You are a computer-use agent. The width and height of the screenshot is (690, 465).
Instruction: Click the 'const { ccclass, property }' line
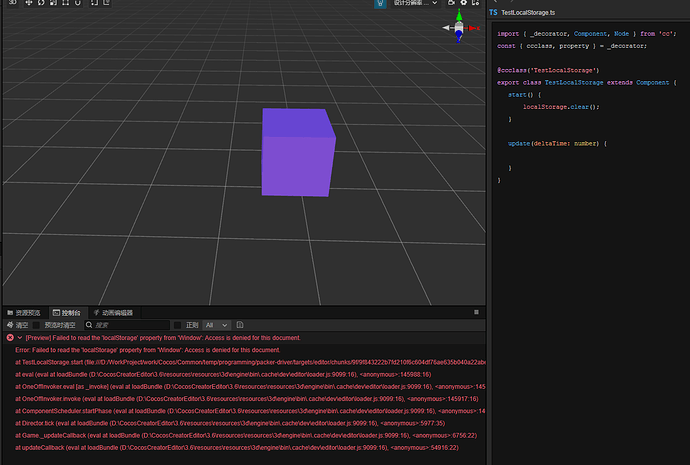[572, 46]
